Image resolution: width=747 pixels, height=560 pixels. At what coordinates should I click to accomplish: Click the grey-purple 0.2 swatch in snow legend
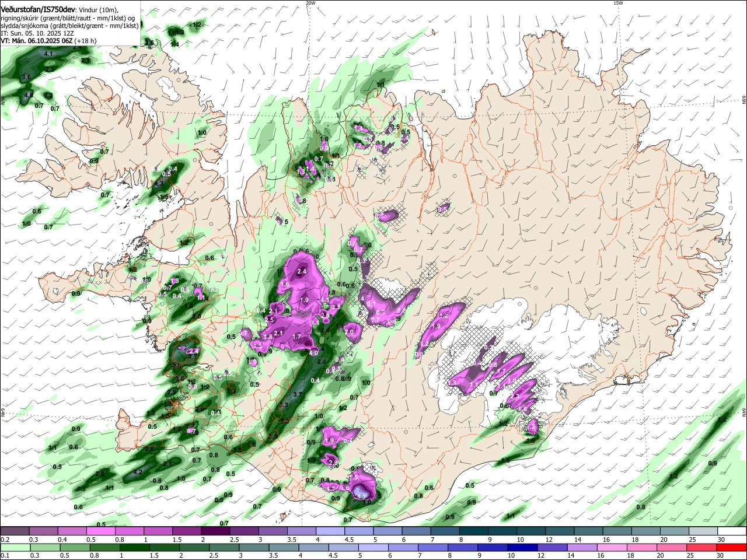pos(14,531)
